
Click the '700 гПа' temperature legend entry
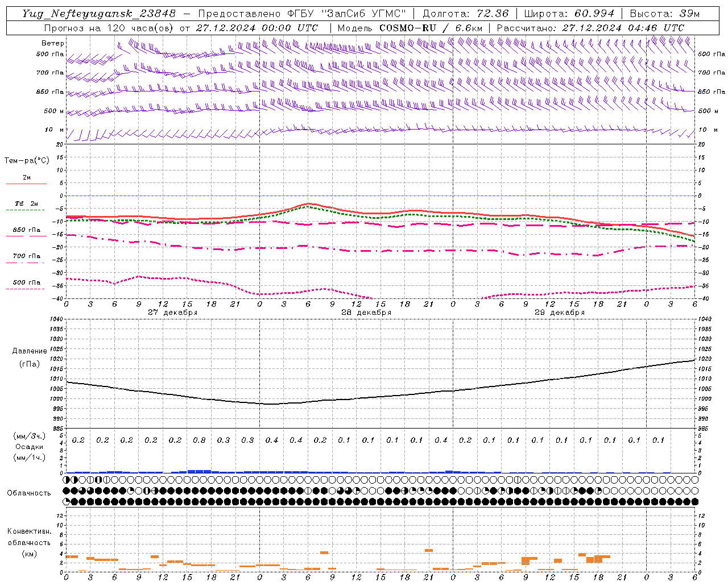coord(27,256)
